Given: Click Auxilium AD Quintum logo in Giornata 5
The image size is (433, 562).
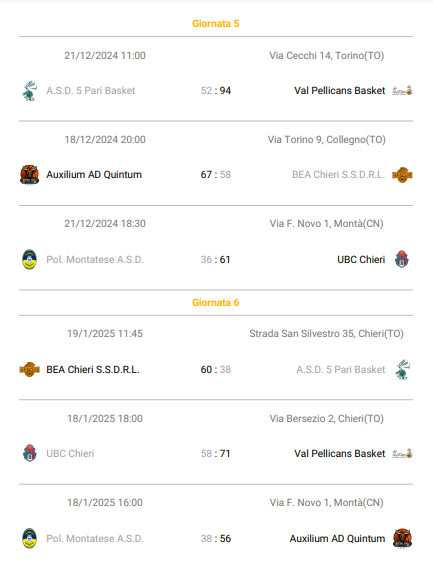Looking at the screenshot, I should (x=30, y=175).
